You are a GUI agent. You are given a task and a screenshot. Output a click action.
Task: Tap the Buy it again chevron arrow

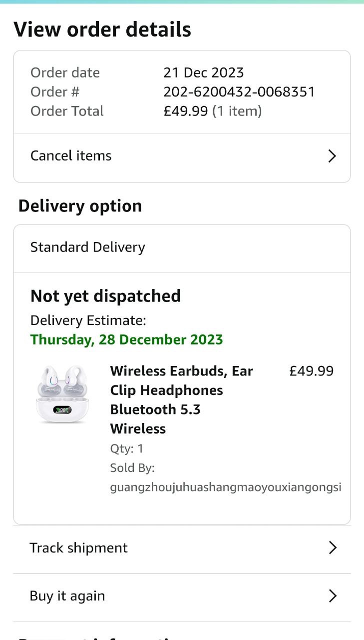[333, 596]
